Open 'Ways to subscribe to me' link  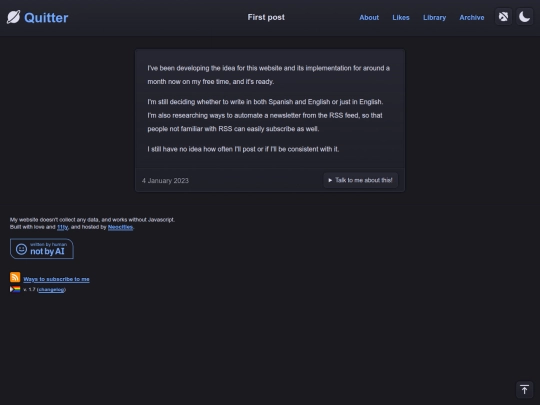tap(56, 279)
